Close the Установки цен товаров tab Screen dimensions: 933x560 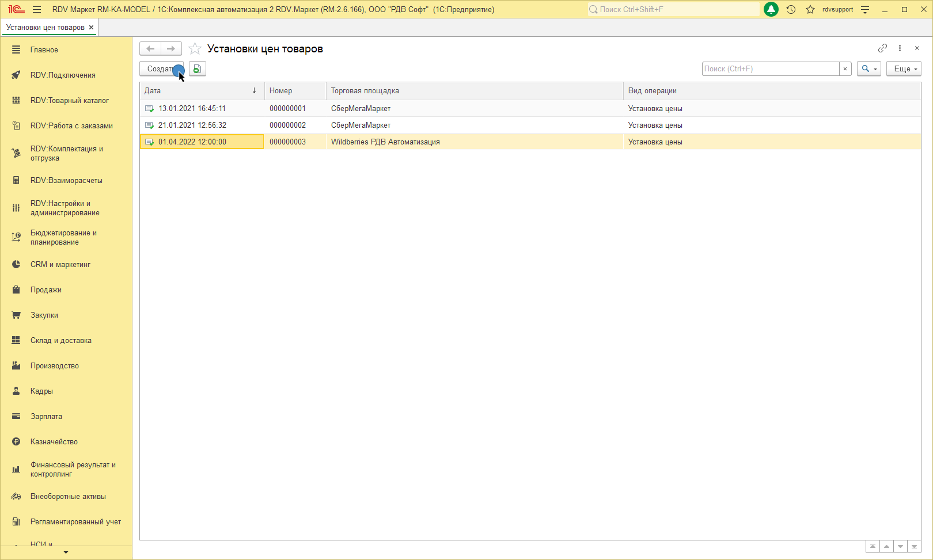(x=91, y=28)
